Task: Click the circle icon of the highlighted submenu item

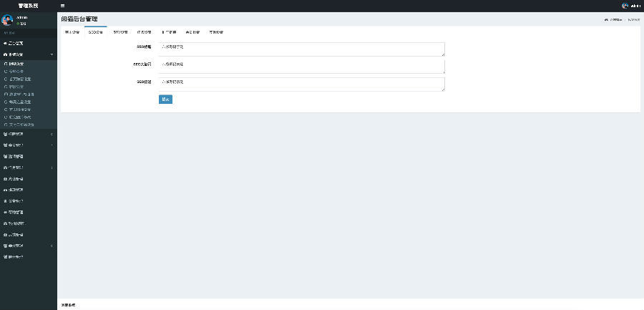Action: point(6,63)
